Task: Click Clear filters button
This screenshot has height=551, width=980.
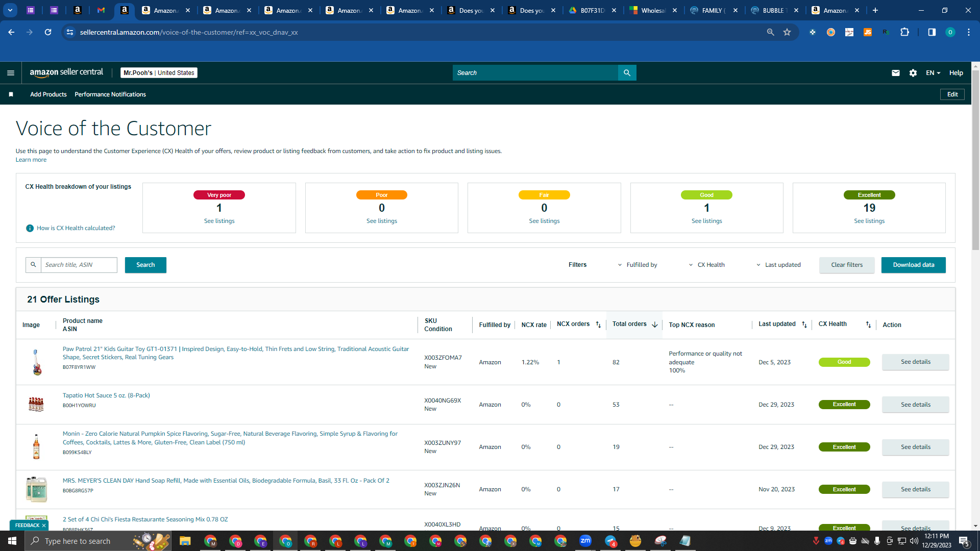Action: (x=847, y=265)
